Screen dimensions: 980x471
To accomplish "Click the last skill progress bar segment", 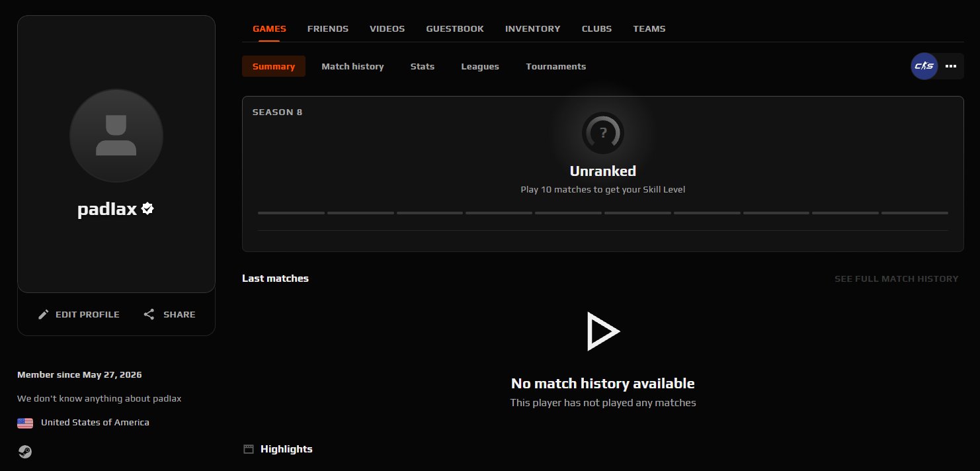I will (915, 213).
